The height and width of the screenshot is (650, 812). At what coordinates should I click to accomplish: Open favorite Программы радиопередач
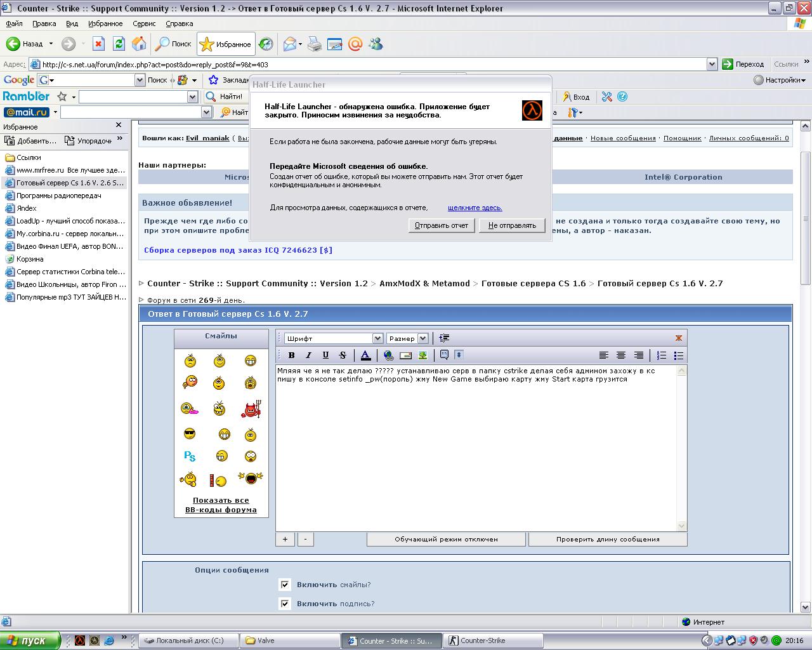(59, 196)
